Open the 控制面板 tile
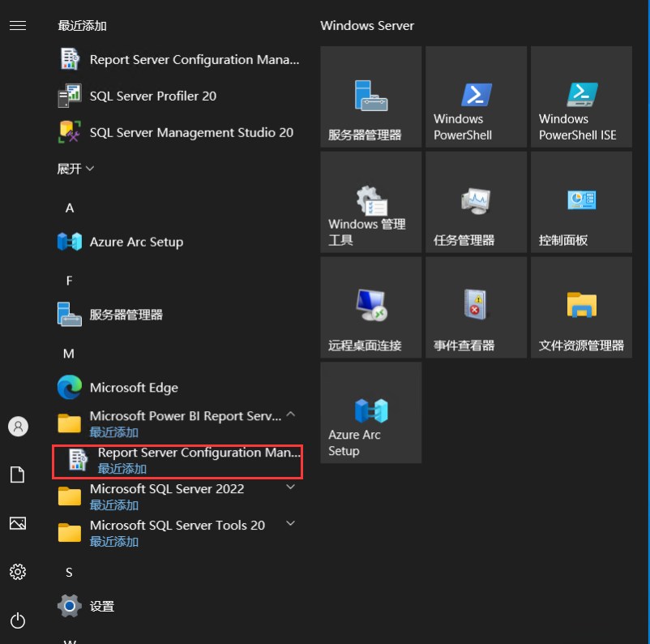Viewport: 650px width, 644px height. pos(582,202)
